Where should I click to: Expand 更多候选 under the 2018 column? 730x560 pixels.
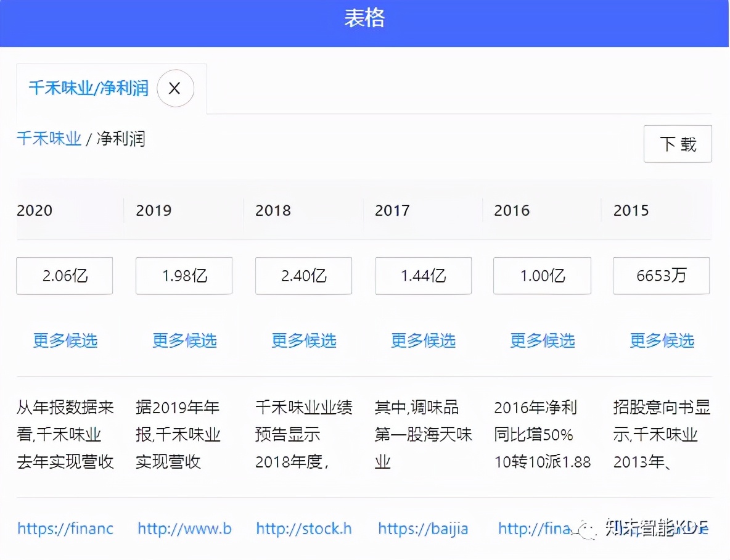(303, 340)
